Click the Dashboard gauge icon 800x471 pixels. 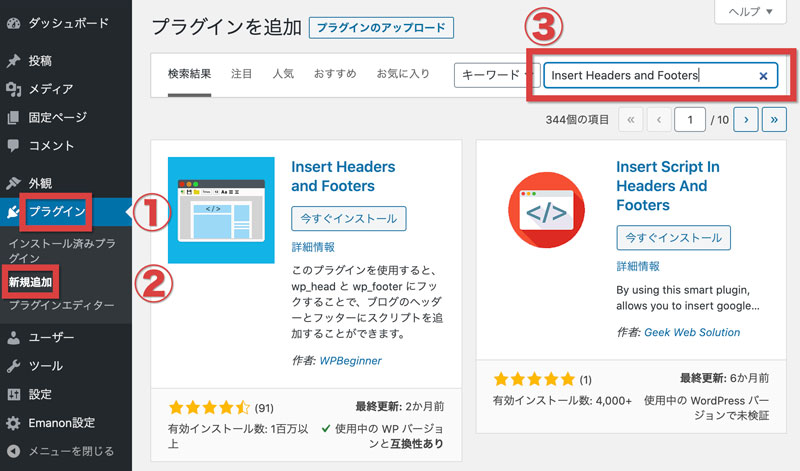pyautogui.click(x=14, y=23)
